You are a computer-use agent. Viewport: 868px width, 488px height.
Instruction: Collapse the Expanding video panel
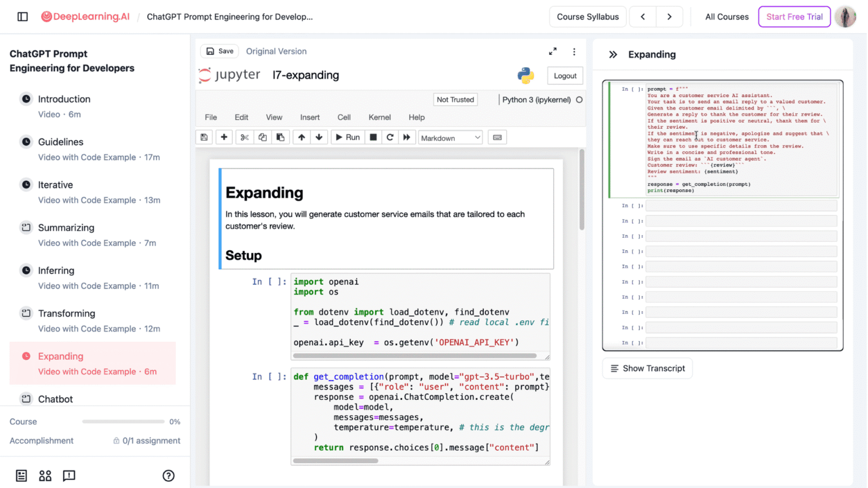click(x=613, y=54)
